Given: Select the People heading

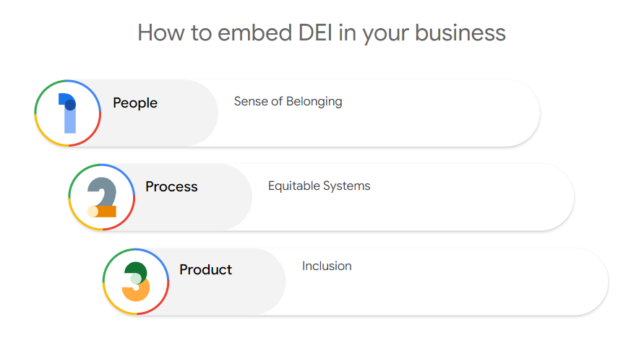Looking at the screenshot, I should point(135,103).
